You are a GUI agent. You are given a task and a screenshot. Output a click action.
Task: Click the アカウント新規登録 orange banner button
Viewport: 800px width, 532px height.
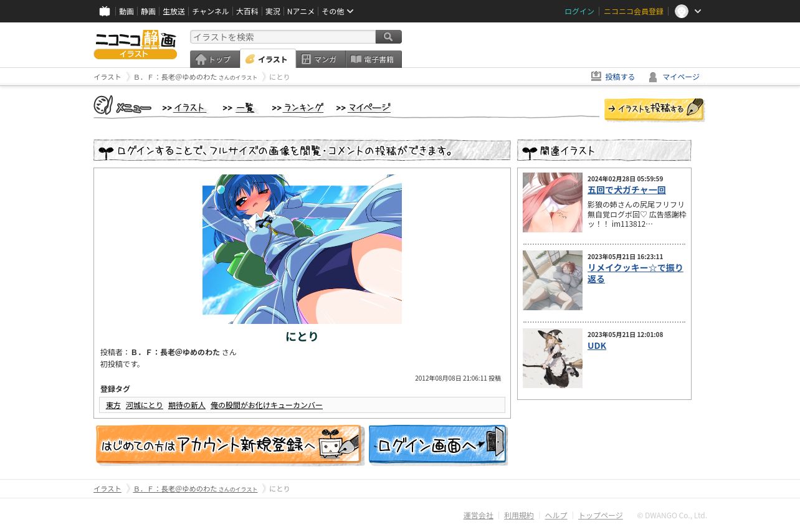pyautogui.click(x=229, y=445)
